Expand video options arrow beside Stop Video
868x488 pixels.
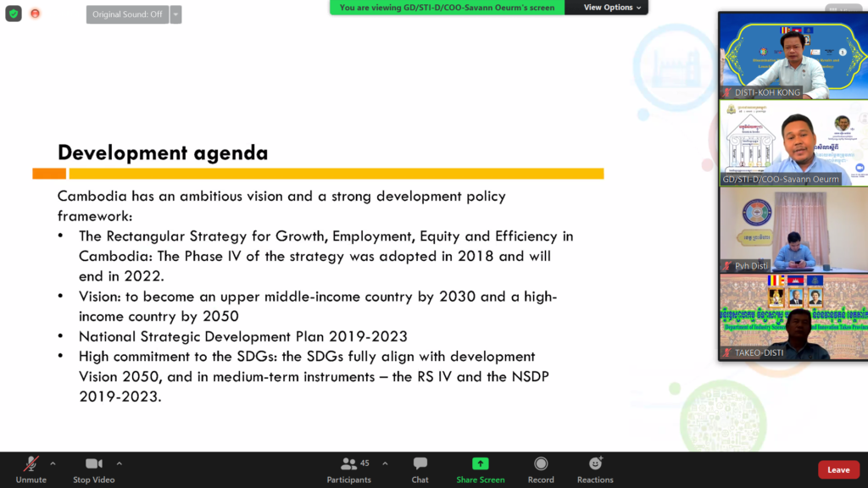119,463
